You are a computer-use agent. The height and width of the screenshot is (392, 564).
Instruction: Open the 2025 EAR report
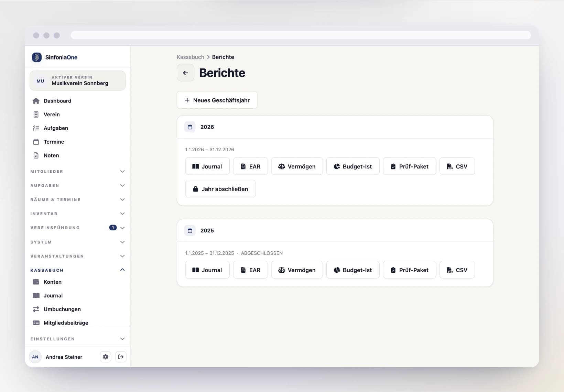coord(250,270)
